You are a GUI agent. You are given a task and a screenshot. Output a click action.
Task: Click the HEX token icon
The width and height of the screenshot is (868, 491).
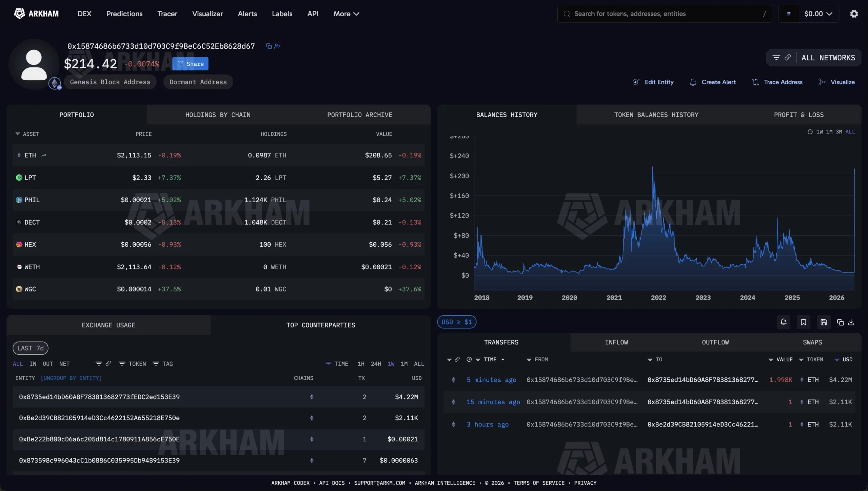coord(19,245)
